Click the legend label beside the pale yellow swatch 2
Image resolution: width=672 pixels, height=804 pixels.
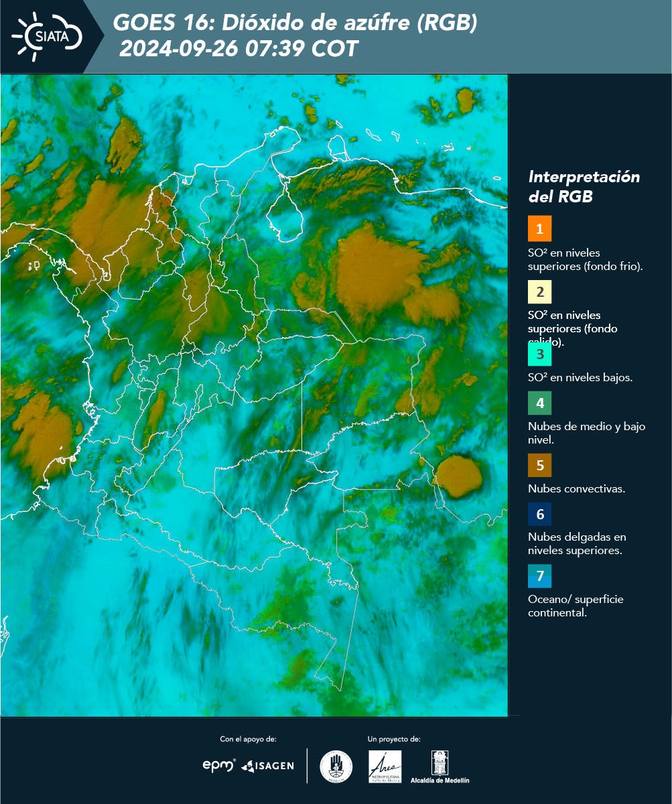pyautogui.click(x=573, y=328)
